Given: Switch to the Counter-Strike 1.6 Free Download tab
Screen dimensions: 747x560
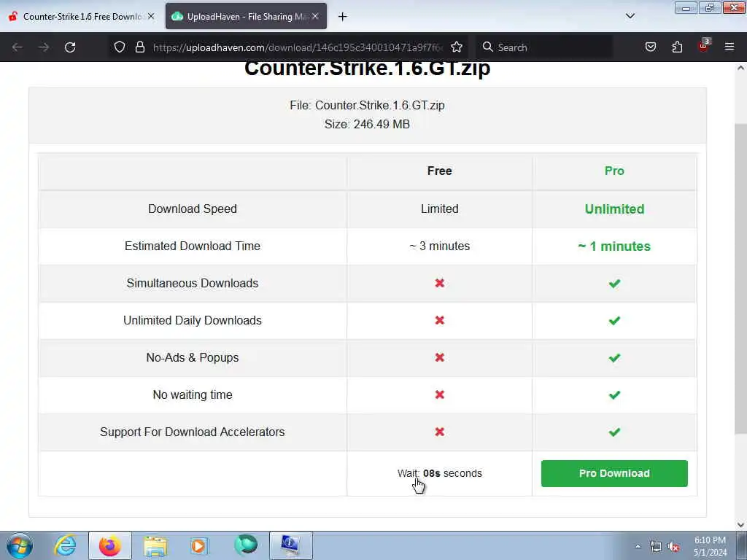Looking at the screenshot, I should [x=82, y=17].
